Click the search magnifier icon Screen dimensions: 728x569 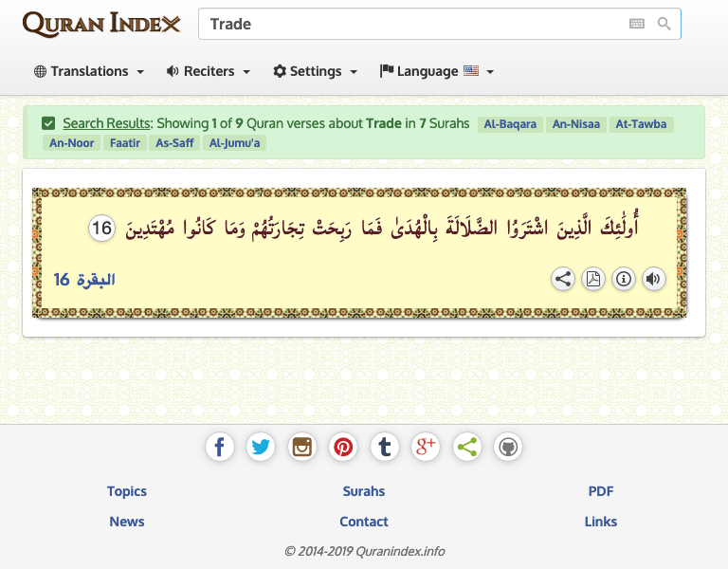click(664, 24)
